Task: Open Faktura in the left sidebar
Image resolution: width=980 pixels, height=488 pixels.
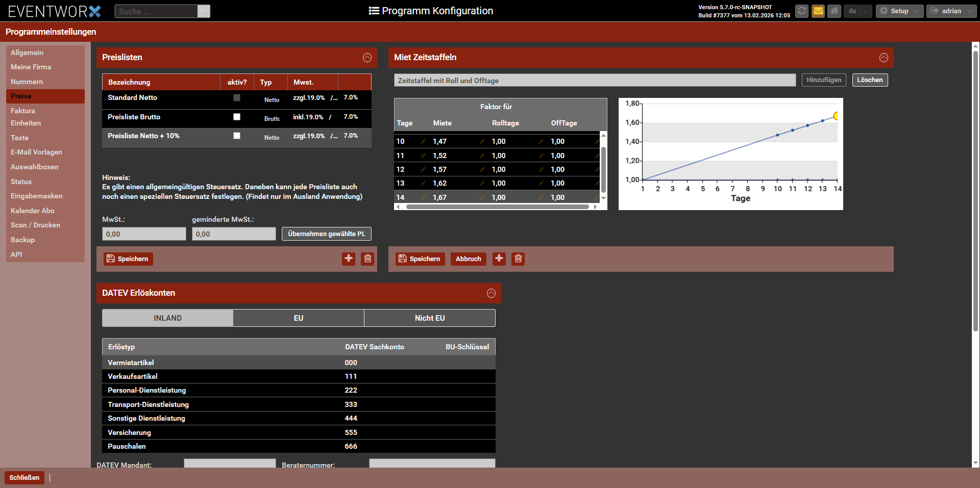Action: [x=23, y=111]
